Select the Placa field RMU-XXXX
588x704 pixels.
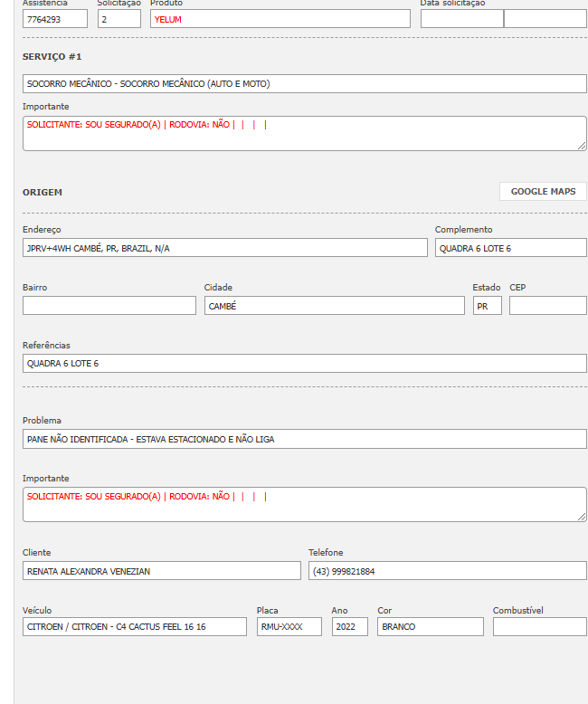tap(289, 627)
